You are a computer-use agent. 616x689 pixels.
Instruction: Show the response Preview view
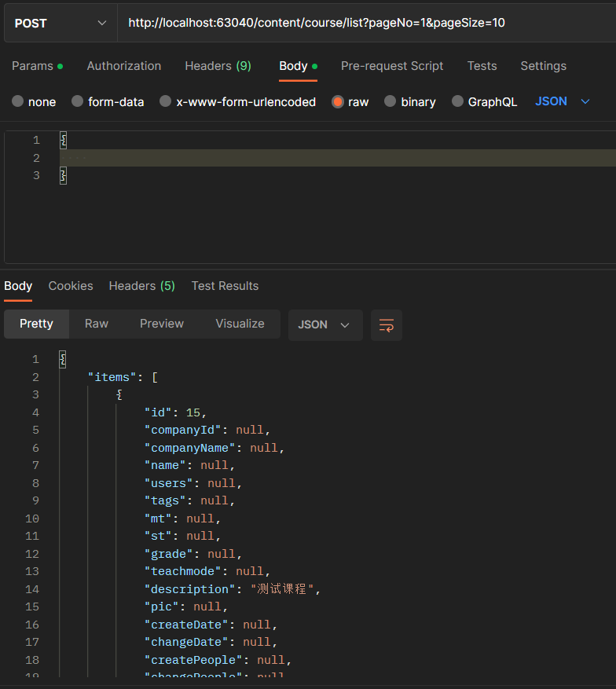coord(162,324)
